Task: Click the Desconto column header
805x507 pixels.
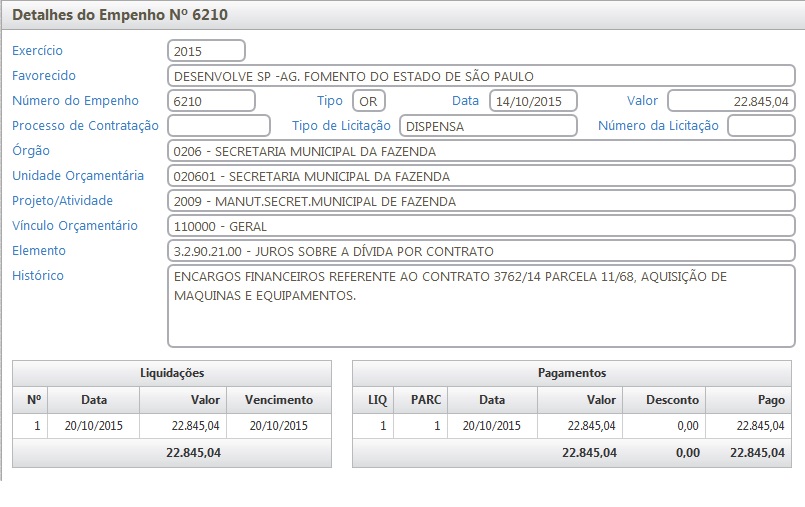Action: 664,400
